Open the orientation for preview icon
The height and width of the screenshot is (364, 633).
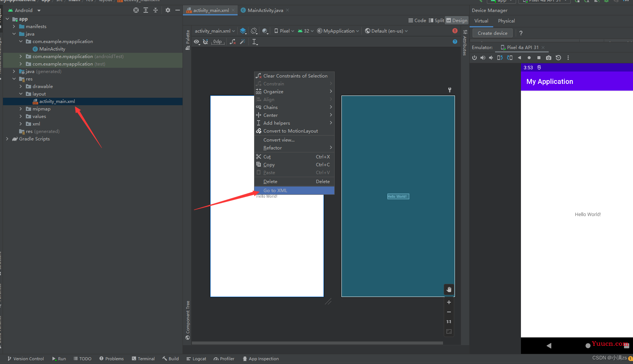pos(254,31)
